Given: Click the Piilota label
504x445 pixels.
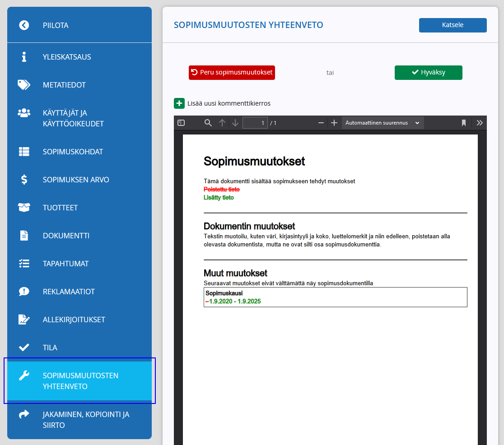Looking at the screenshot, I should click(x=56, y=25).
